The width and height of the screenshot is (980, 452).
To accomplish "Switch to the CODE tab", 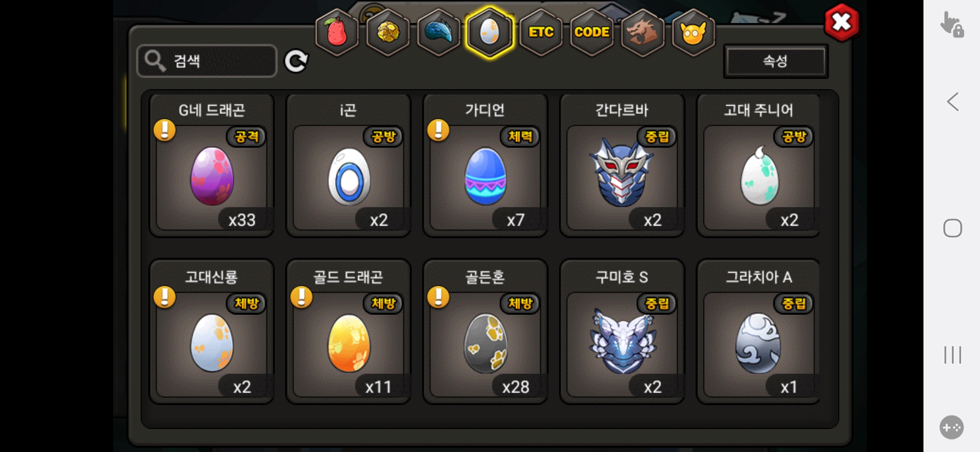I will tap(591, 32).
